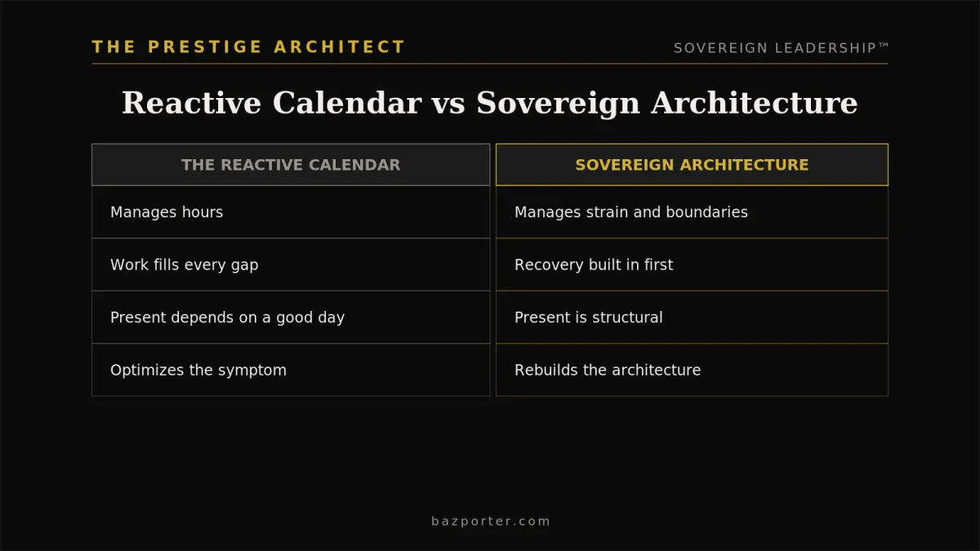Image resolution: width=980 pixels, height=551 pixels.
Task: Click the Rebuilds the architecture cell
Action: click(x=692, y=370)
